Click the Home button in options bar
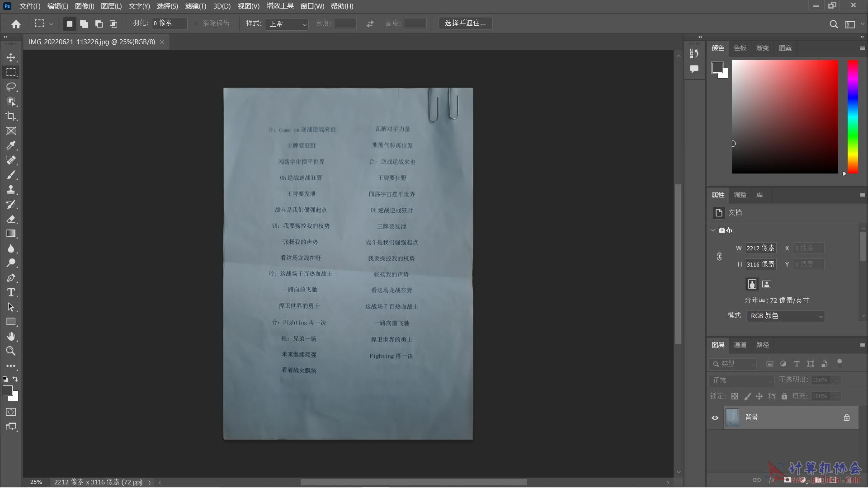Screen dimensions: 868x488 [16, 24]
